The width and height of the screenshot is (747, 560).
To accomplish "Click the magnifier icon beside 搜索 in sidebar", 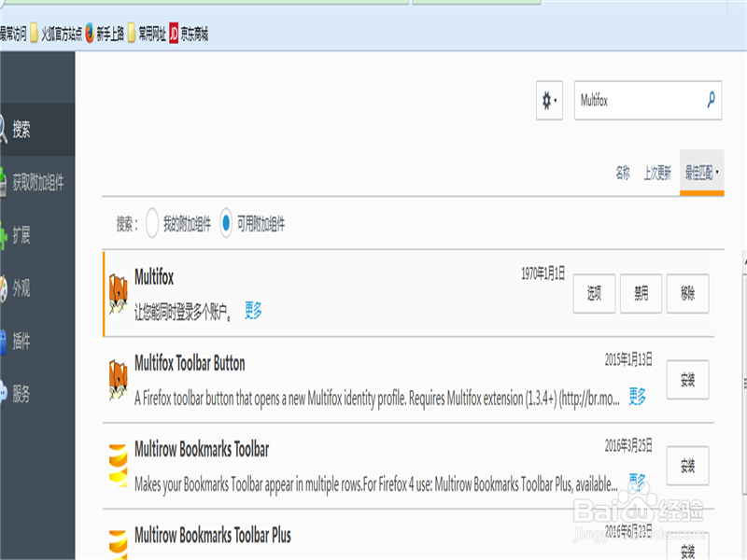I will 4,129.
